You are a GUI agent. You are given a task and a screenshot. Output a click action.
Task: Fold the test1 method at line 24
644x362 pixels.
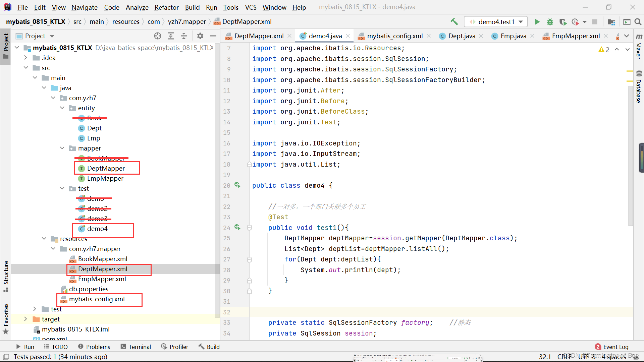[x=250, y=228]
